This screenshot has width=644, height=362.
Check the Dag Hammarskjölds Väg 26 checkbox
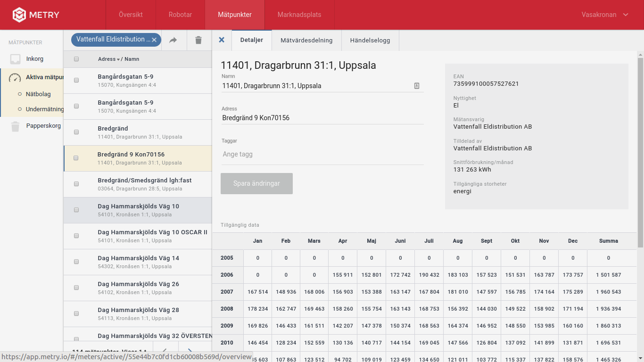click(x=76, y=288)
